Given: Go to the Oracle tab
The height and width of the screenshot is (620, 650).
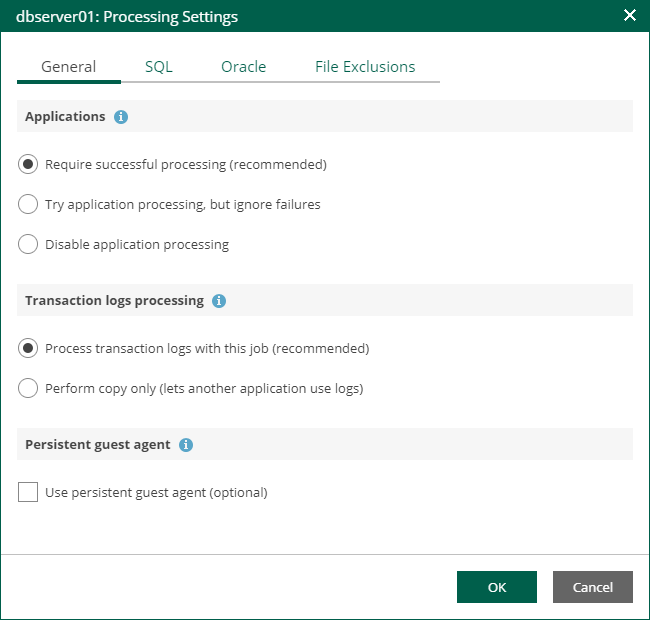Looking at the screenshot, I should pos(243,67).
